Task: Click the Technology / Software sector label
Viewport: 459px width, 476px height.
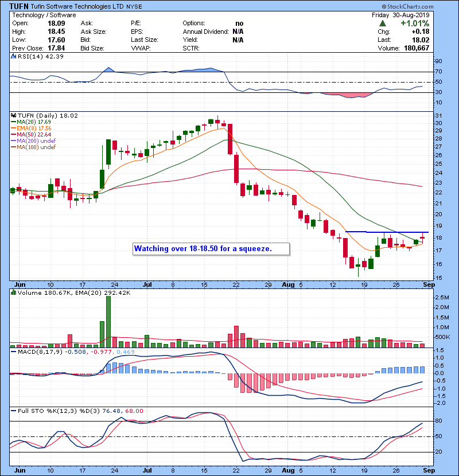Action: pyautogui.click(x=44, y=15)
